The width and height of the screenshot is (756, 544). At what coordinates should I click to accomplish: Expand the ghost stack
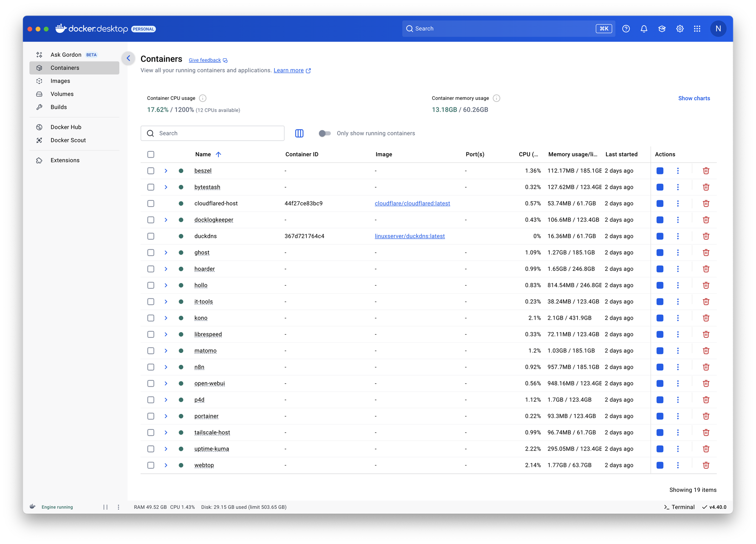pos(166,252)
